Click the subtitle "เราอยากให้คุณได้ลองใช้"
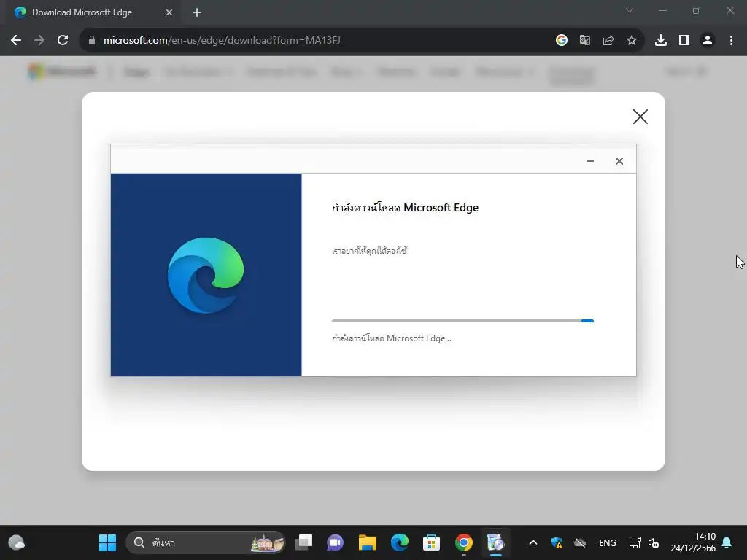 pos(369,251)
